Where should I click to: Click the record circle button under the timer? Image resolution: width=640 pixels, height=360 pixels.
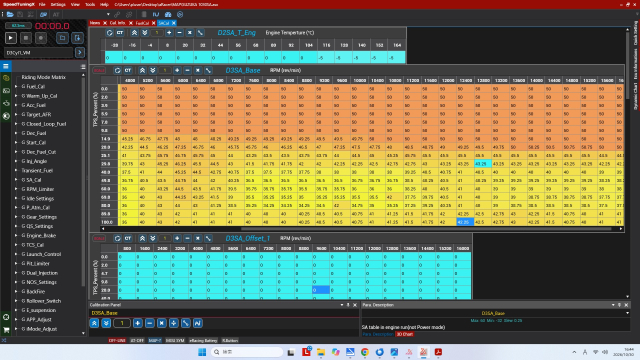point(41,38)
